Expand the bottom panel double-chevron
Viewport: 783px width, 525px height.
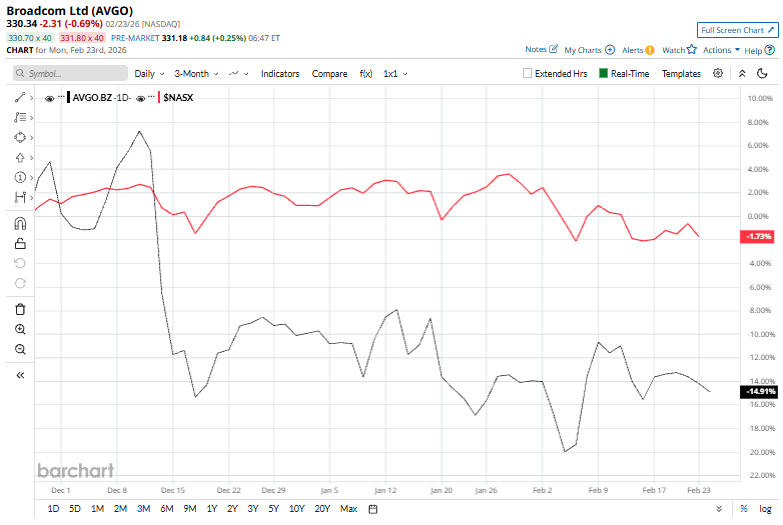pos(719,509)
